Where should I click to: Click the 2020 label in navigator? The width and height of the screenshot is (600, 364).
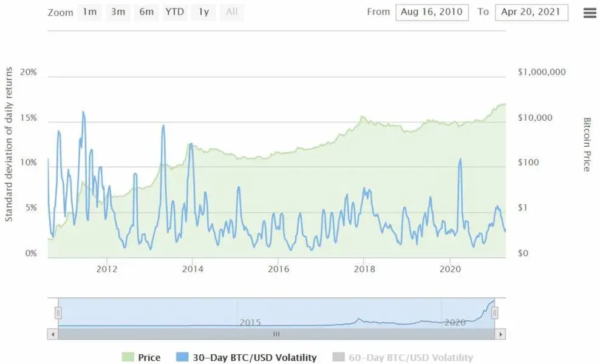click(455, 322)
